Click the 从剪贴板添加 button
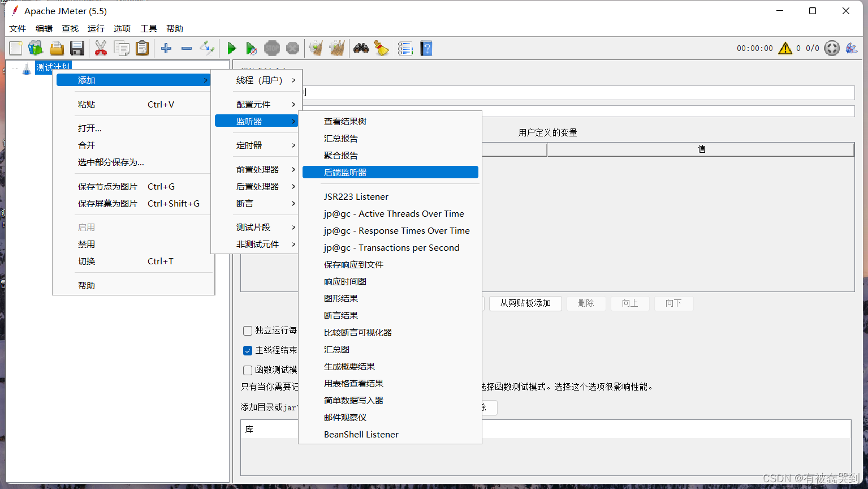This screenshot has height=489, width=868. pos(525,303)
